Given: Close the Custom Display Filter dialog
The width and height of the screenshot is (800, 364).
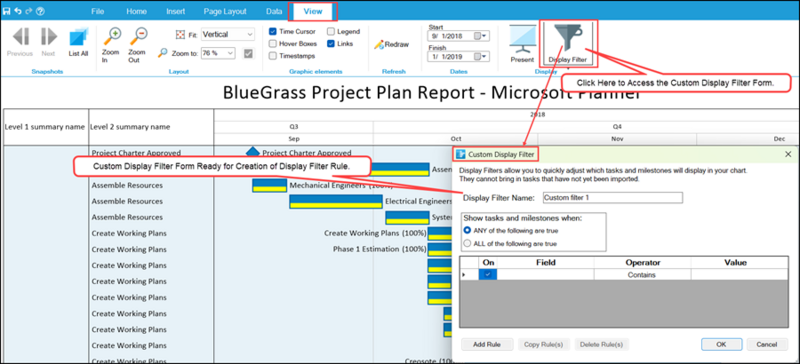Looking at the screenshot, I should 788,154.
